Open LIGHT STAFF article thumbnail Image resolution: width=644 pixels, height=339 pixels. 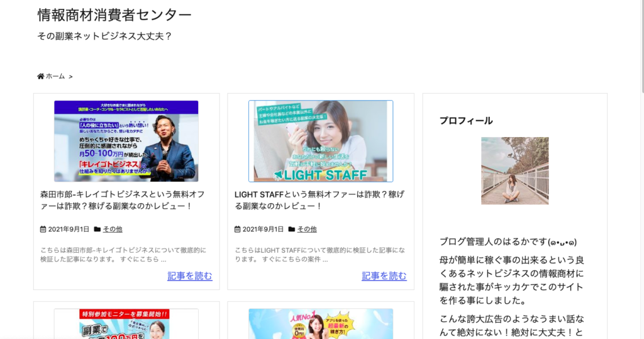tap(321, 141)
